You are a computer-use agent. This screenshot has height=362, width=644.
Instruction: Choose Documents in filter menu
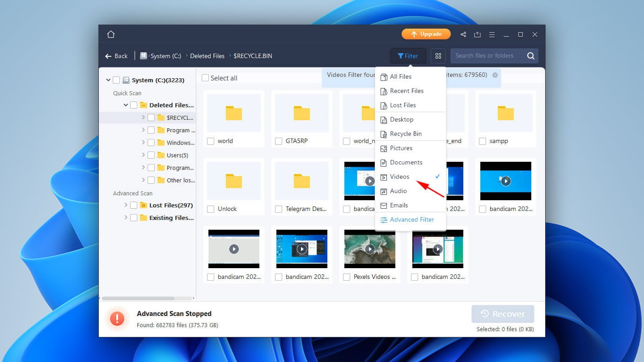[411, 162]
